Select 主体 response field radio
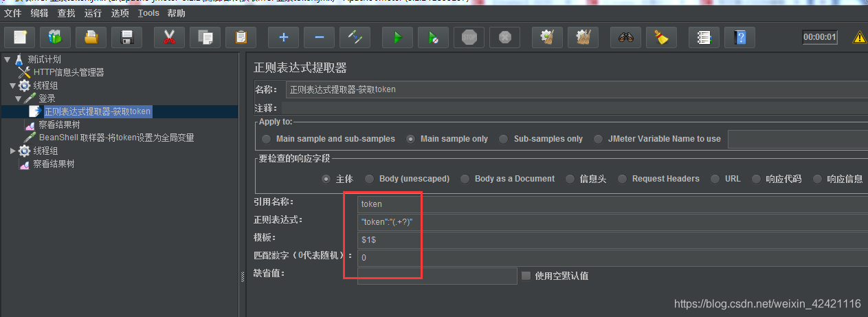This screenshot has width=868, height=317. pyautogui.click(x=326, y=179)
